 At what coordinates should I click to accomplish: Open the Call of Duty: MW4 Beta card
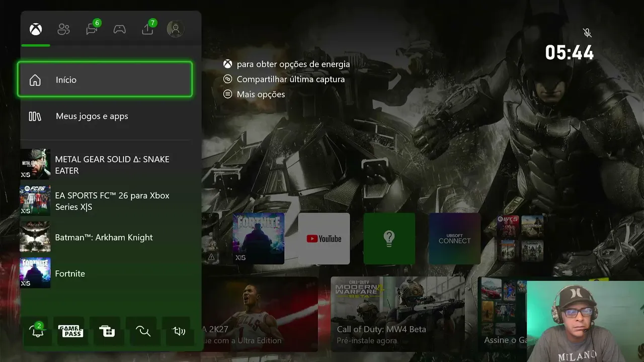(397, 314)
